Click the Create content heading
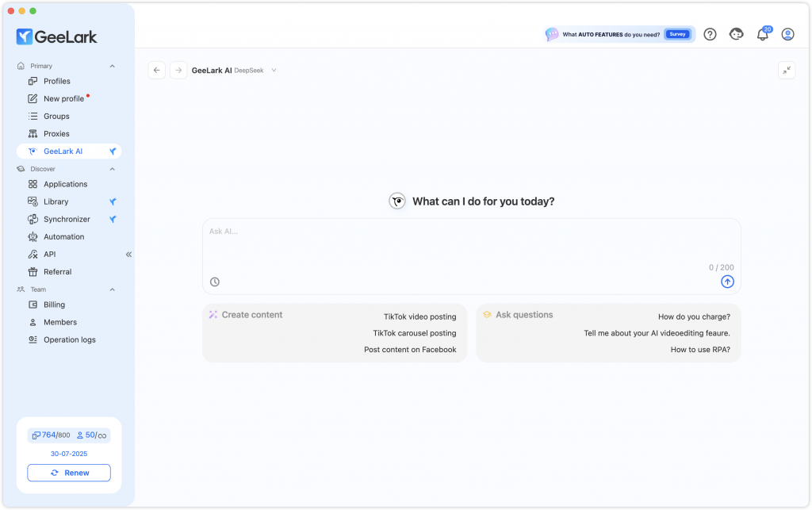 [252, 315]
